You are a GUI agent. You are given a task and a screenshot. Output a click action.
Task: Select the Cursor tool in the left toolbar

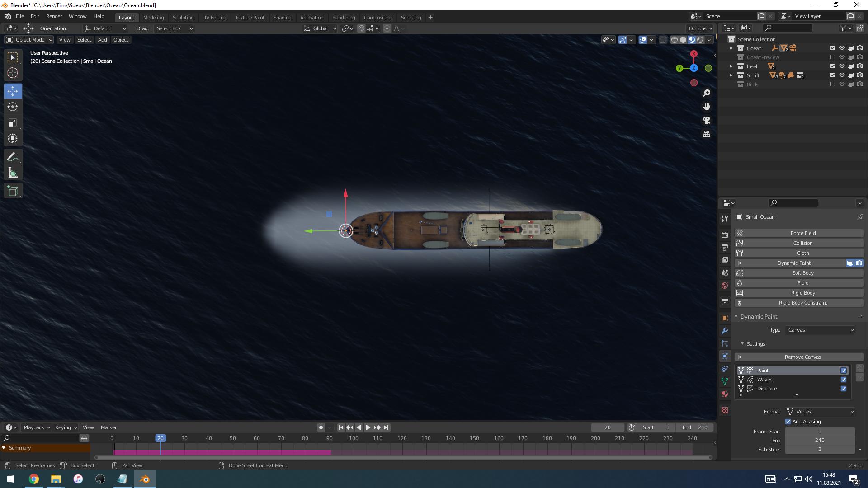13,73
